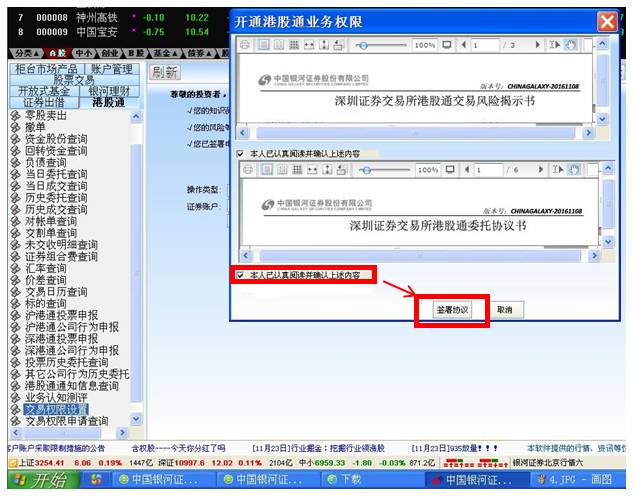Switch to 柜台市场产品 tab

coord(46,69)
